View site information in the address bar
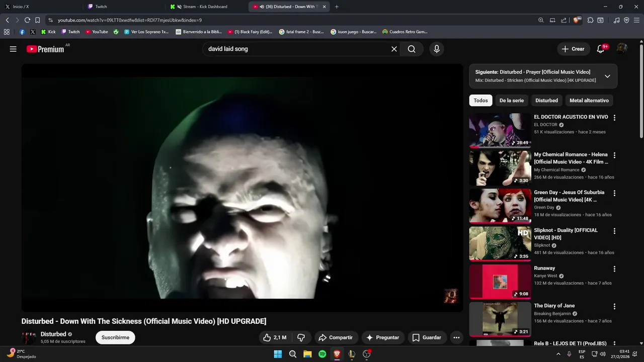Viewport: 644px width, 362px height. pos(50,20)
